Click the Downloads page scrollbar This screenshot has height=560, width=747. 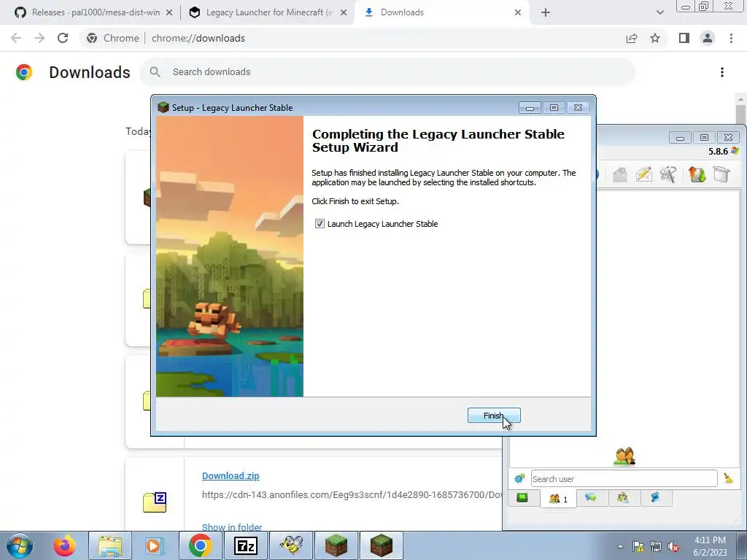click(x=740, y=113)
